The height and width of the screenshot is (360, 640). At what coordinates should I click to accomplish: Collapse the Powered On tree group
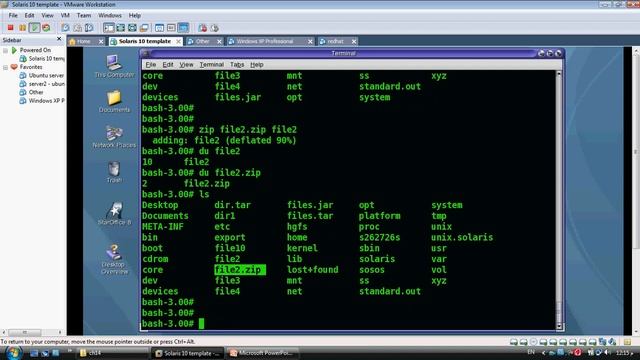[x=5, y=50]
